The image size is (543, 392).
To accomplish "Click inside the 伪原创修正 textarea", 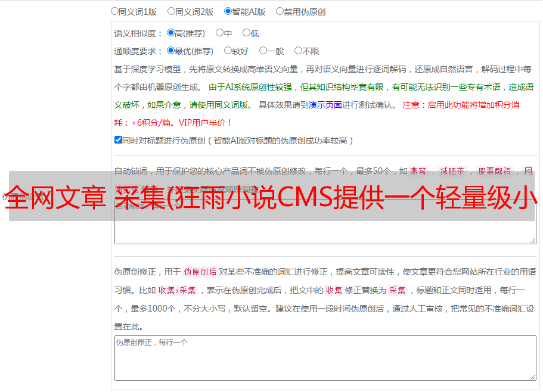I will point(325,358).
